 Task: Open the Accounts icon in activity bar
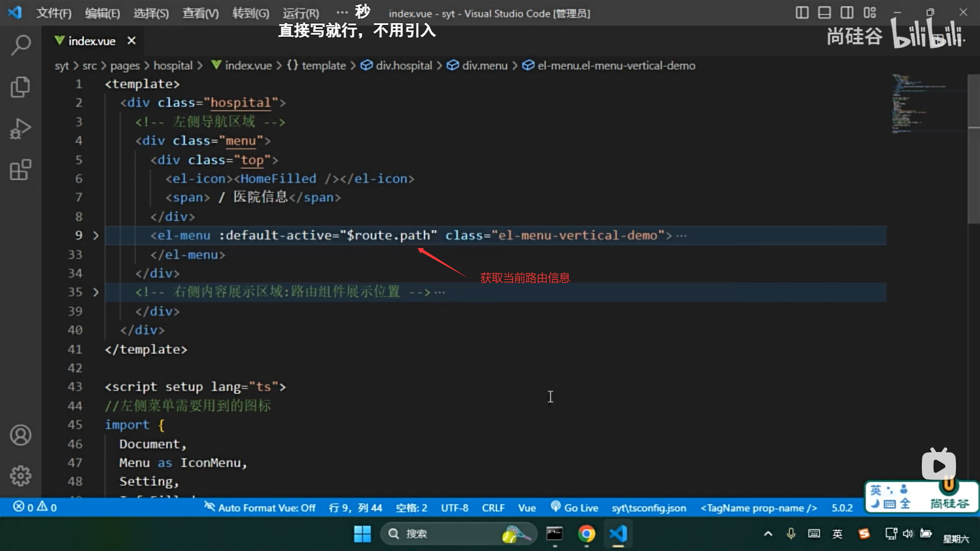20,435
